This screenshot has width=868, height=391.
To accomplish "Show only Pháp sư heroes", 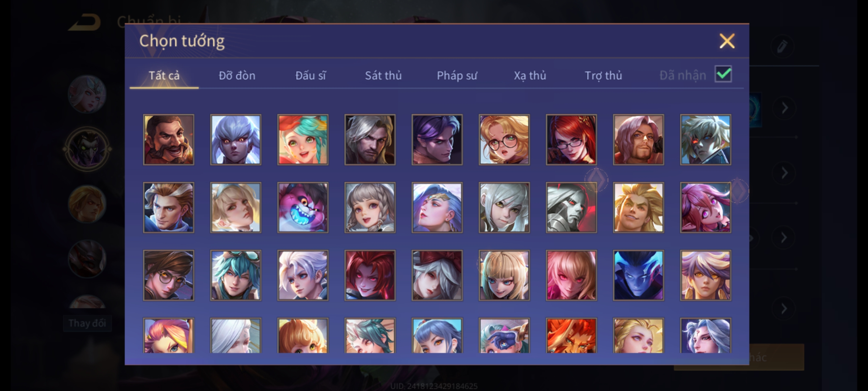I will pos(457,75).
